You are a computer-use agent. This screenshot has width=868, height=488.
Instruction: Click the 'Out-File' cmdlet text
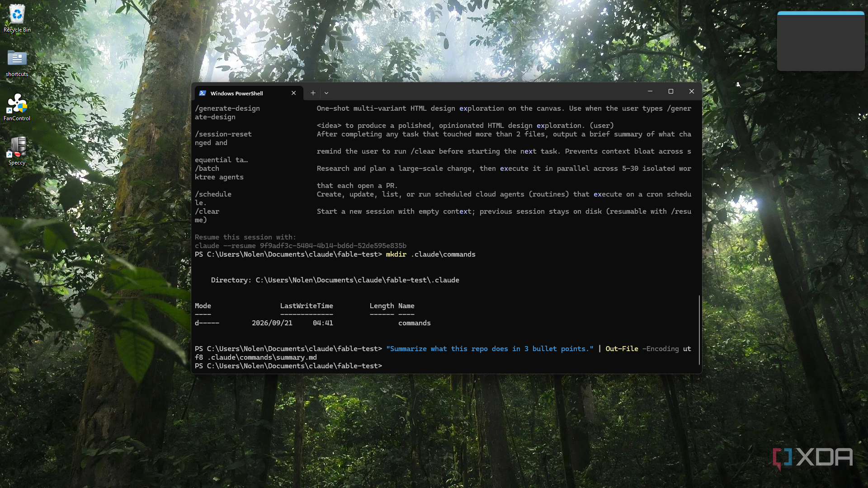click(622, 349)
